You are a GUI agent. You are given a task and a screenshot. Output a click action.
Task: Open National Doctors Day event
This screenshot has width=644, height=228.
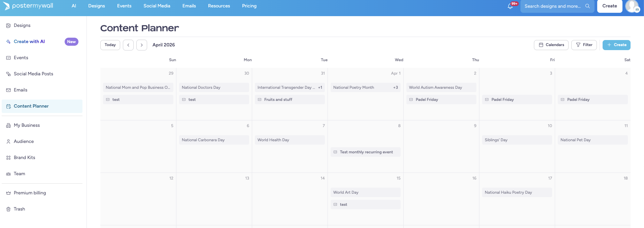214,87
